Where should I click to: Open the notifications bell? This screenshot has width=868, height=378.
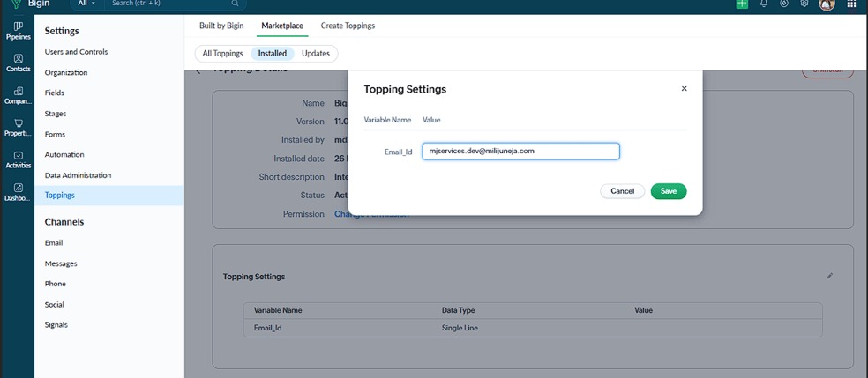coord(764,4)
